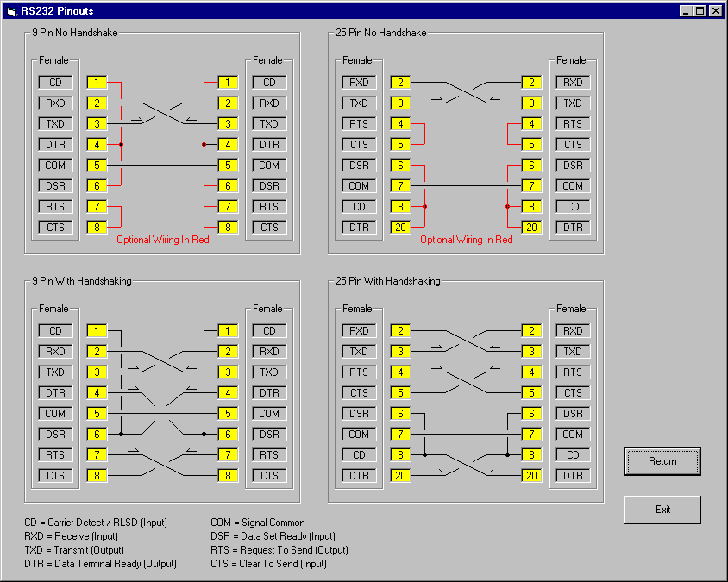Click left pin 1 in 9 Pin No Handshake
This screenshot has height=582, width=728.
click(x=97, y=83)
